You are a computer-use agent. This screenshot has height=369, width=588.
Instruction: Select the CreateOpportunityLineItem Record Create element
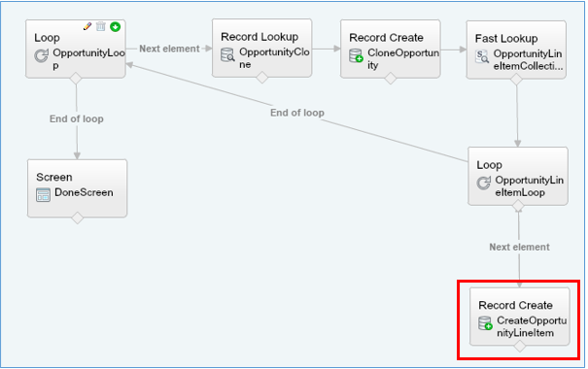coord(520,317)
